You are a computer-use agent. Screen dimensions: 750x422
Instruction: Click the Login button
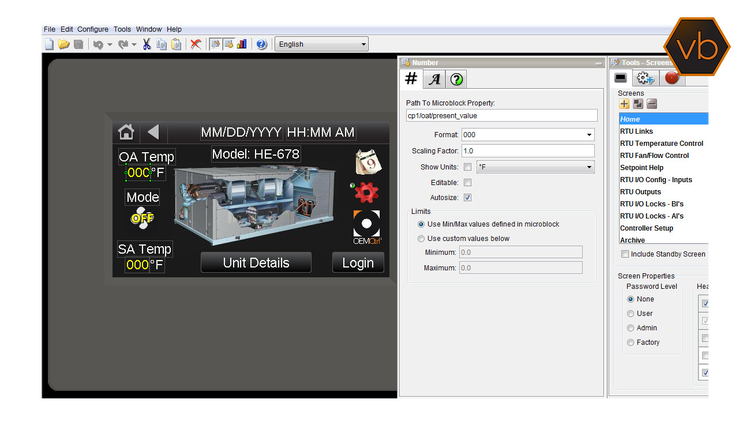point(358,263)
